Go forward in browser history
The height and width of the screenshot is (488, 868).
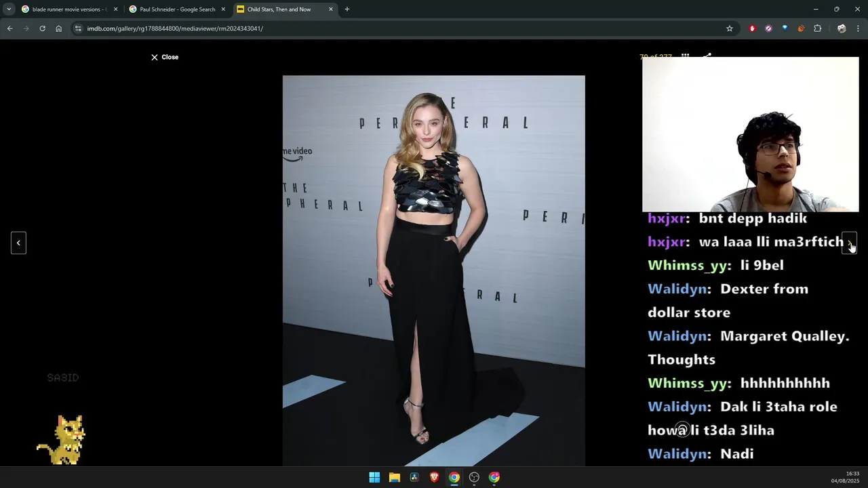pos(26,28)
